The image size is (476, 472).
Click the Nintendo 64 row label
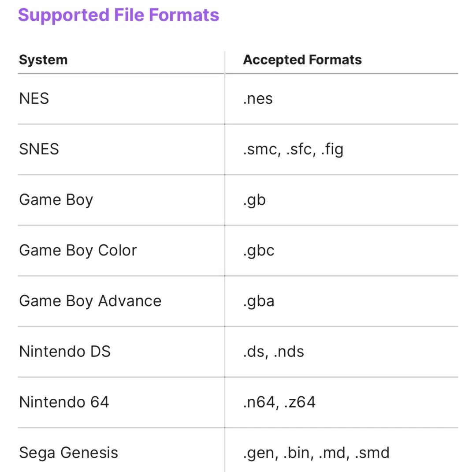tap(64, 402)
